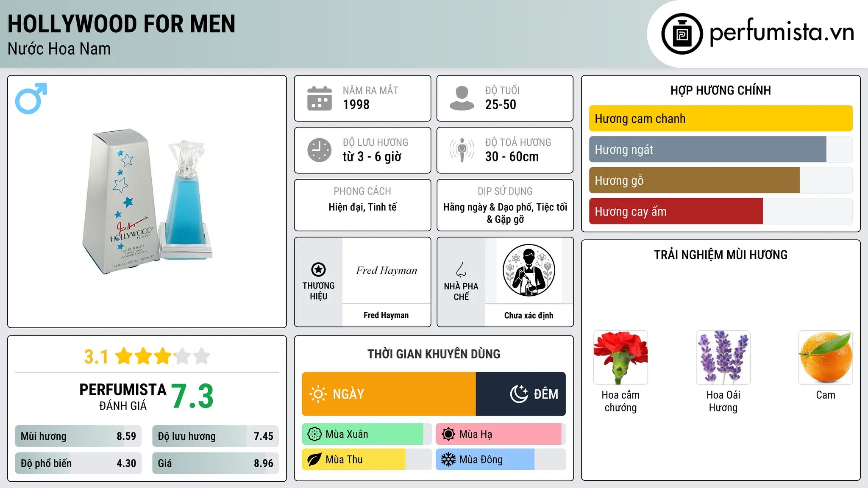Click the ĐỘ TUỔI label
This screenshot has height=488, width=868.
(502, 90)
